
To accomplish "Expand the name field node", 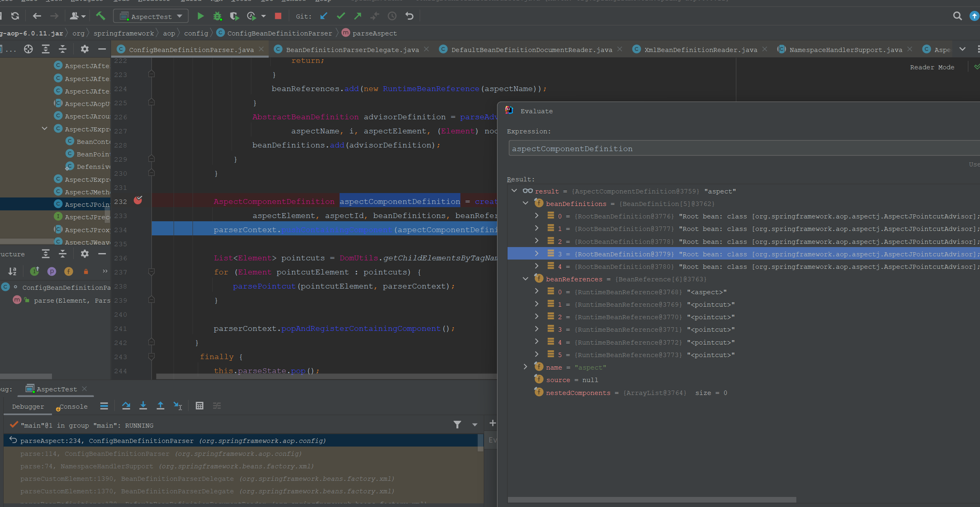I will (x=526, y=367).
